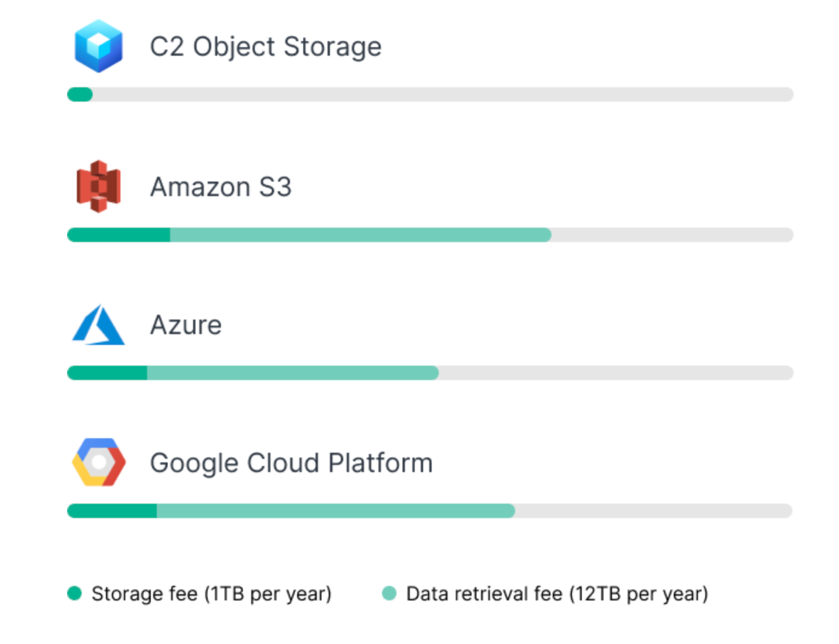
Task: Click the Google Cloud Platform hexagon logo
Action: (x=99, y=462)
